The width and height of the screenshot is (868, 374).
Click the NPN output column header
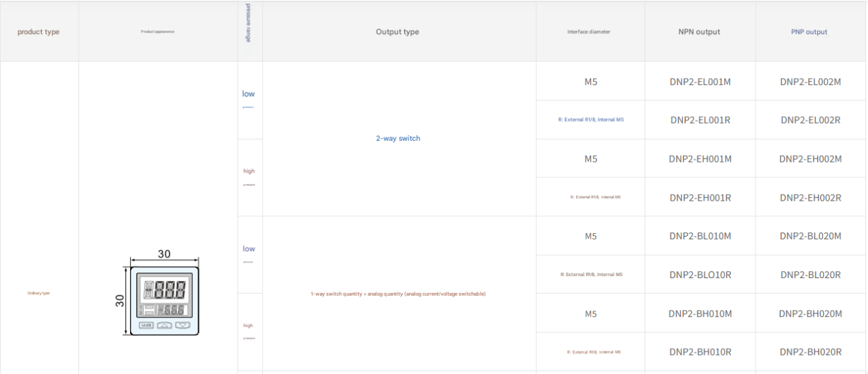click(x=699, y=32)
